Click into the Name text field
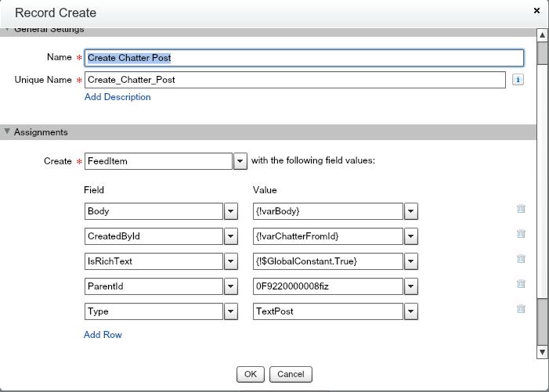The height and width of the screenshot is (392, 549). (x=304, y=58)
